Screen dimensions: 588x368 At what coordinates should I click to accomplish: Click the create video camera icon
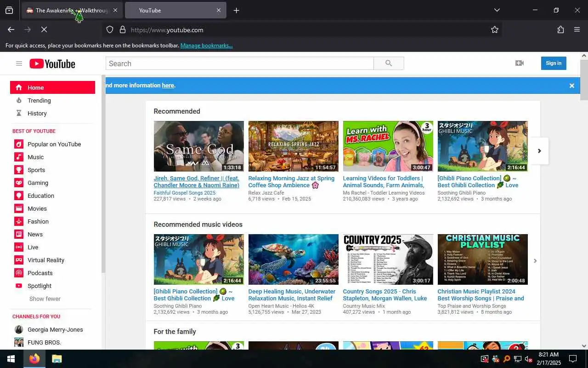[520, 63]
